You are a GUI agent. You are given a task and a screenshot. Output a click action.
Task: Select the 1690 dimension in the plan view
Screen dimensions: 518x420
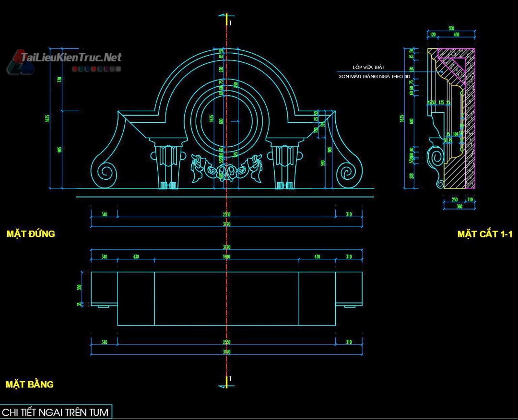pos(226,257)
